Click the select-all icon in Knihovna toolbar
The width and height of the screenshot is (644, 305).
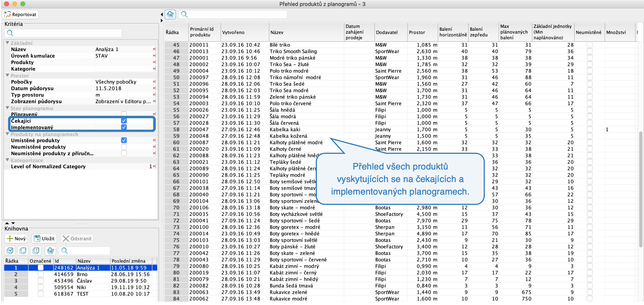(10, 251)
